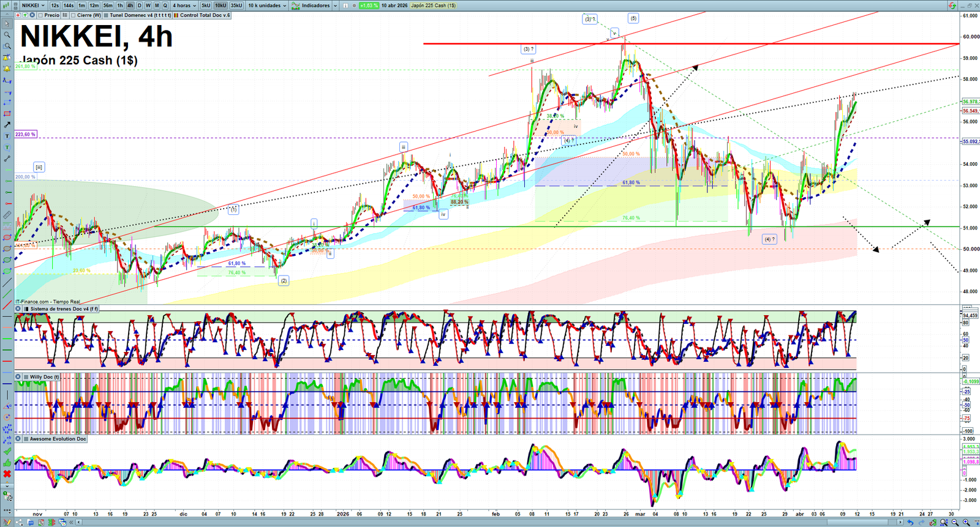Click the Control Total Doc v.6 label
This screenshot has height=527, width=980.
pyautogui.click(x=205, y=15)
